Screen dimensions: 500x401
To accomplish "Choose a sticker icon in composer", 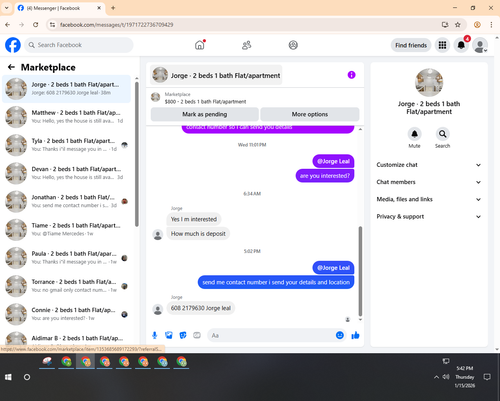I will click(x=183, y=335).
